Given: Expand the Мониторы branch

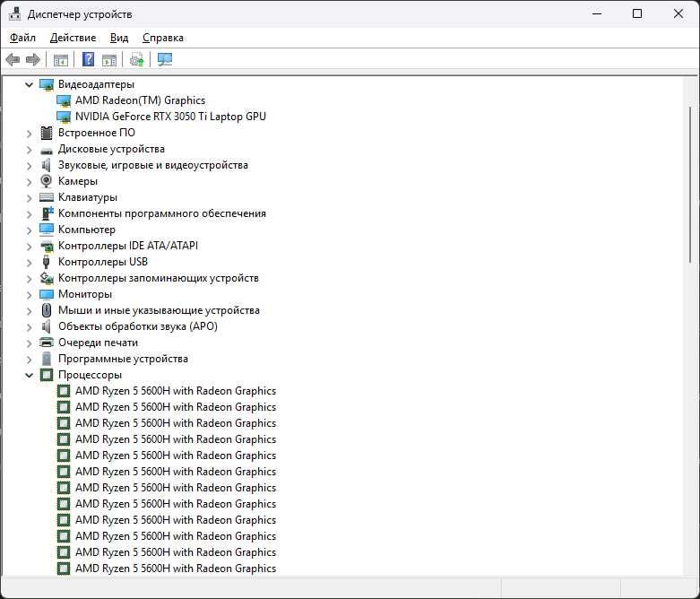Looking at the screenshot, I should 29,294.
